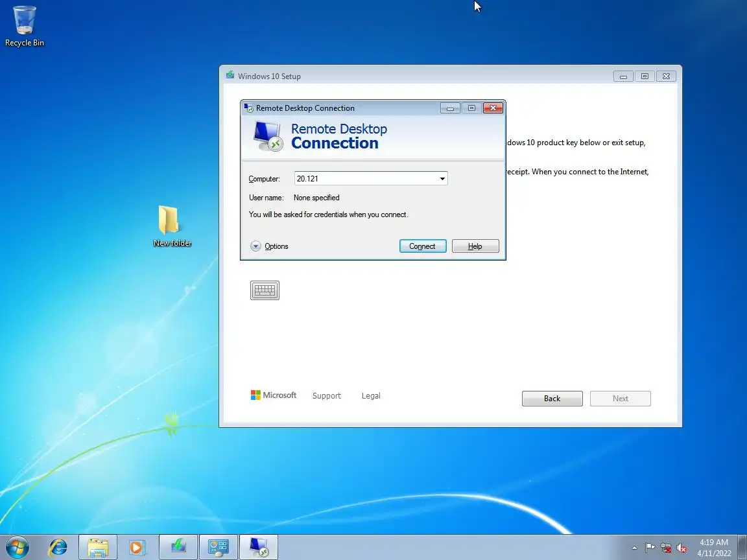
Task: Show hidden system tray icons
Action: 634,548
